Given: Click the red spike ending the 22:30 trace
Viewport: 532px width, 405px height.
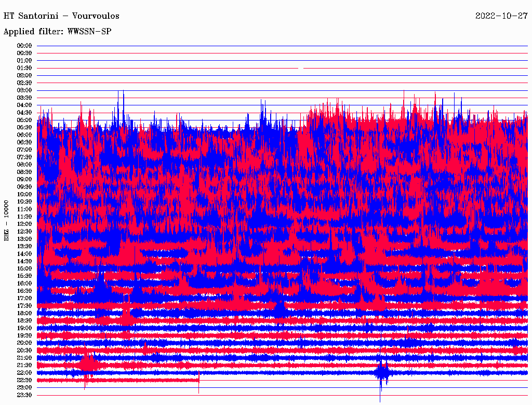Looking at the screenshot, I should click(199, 382).
